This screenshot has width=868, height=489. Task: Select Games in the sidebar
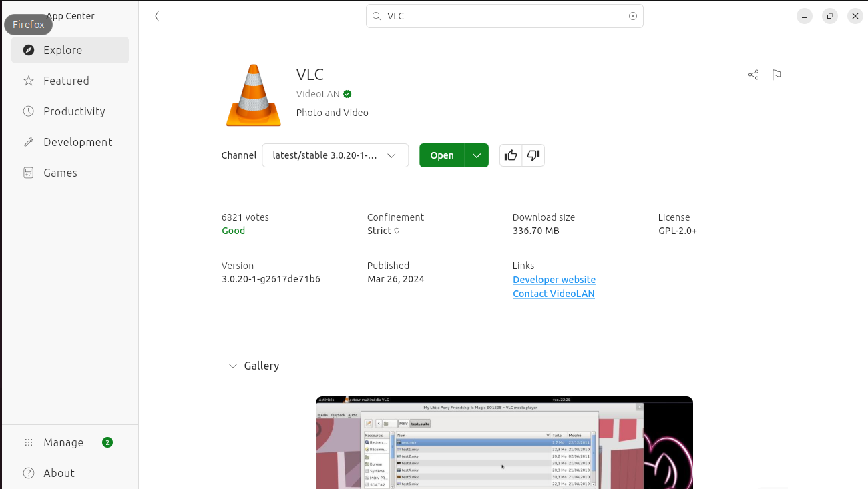[x=60, y=173]
